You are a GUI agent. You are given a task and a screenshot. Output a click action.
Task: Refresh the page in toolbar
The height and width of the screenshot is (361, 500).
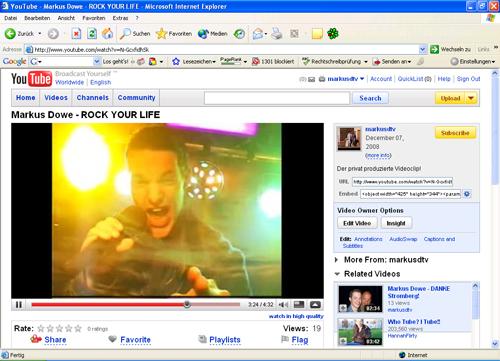(x=92, y=33)
